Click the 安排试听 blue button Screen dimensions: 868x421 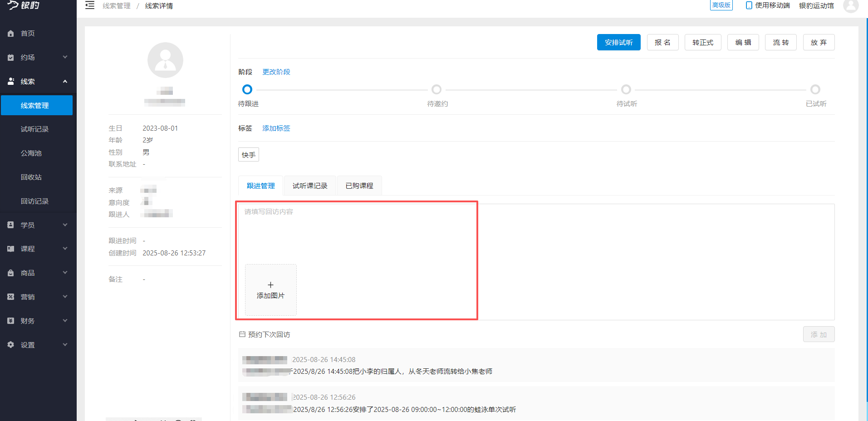click(x=618, y=42)
